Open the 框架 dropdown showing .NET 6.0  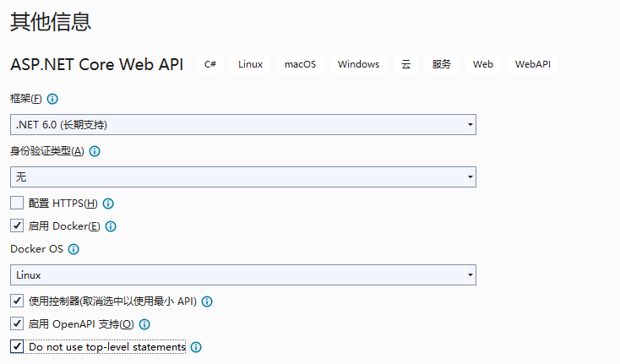click(243, 124)
